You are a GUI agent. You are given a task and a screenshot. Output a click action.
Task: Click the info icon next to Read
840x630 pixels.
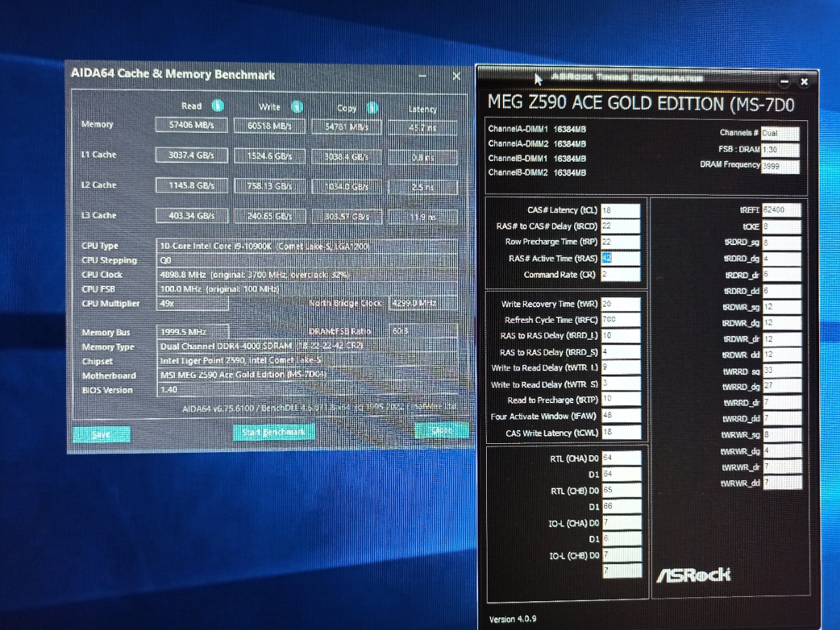(x=218, y=105)
